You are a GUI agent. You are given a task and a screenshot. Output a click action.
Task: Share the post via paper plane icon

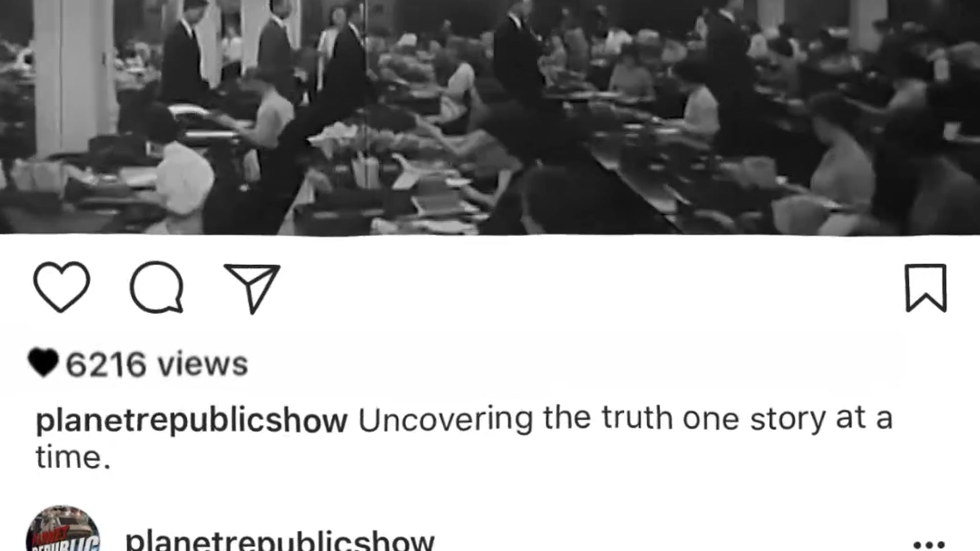point(252,288)
